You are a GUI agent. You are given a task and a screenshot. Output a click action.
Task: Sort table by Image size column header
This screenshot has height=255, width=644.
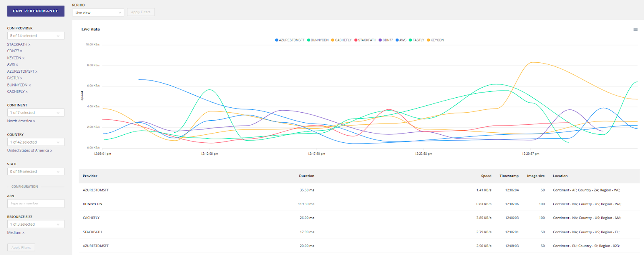coord(536,176)
